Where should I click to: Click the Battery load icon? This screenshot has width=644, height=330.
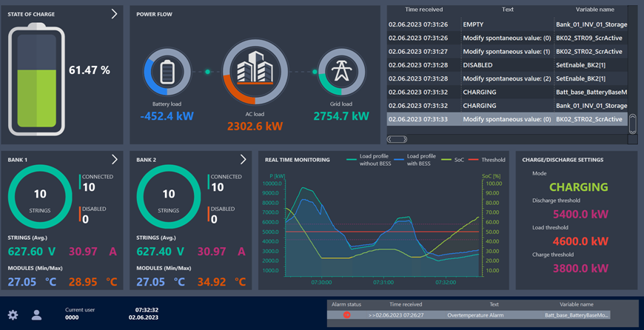[167, 73]
